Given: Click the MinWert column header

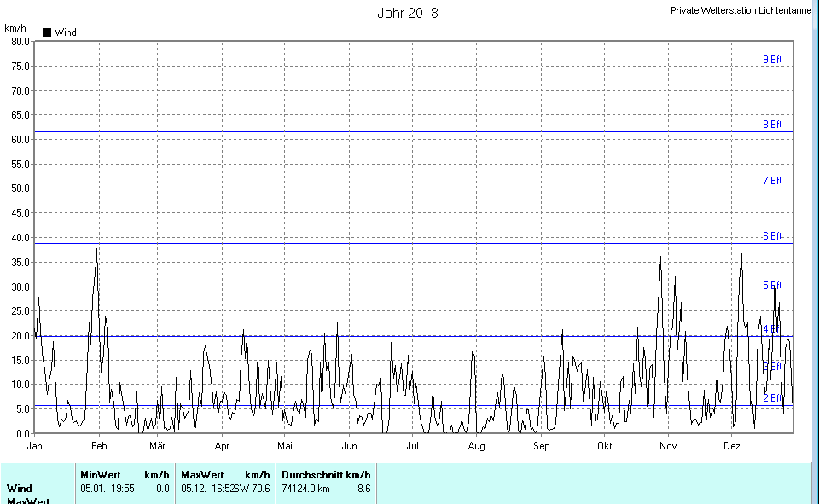Looking at the screenshot, I should [x=100, y=475].
